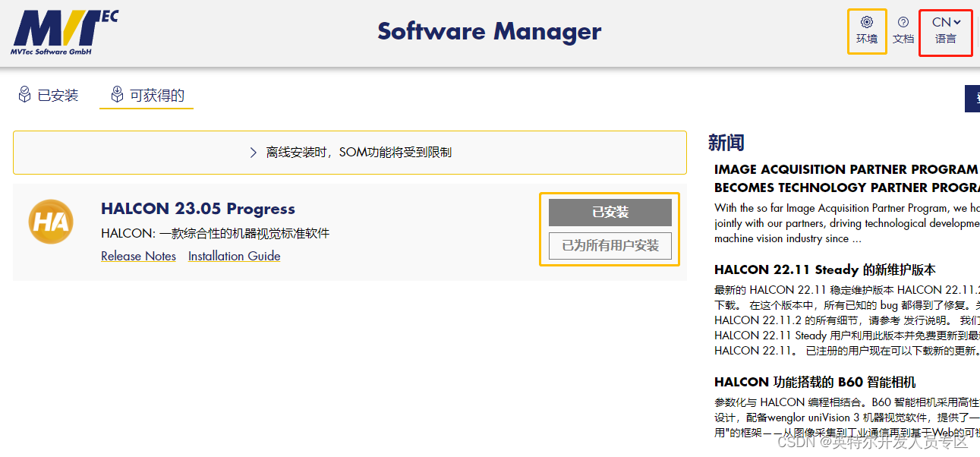Open the Release Notes link

click(138, 256)
